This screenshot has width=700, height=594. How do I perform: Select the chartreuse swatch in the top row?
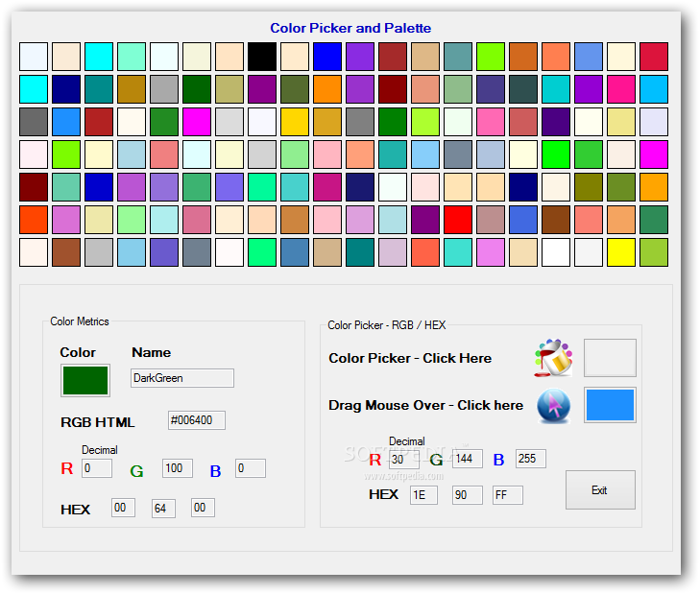pos(491,57)
